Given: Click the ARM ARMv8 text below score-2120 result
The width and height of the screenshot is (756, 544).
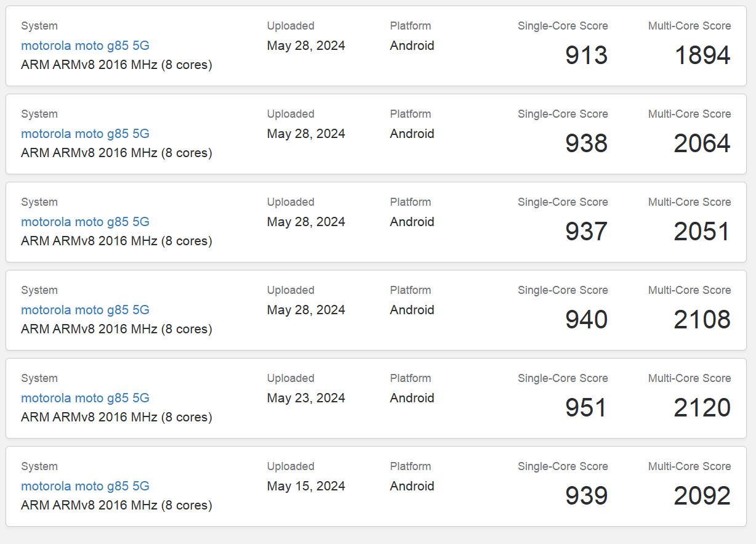Looking at the screenshot, I should click(x=116, y=417).
